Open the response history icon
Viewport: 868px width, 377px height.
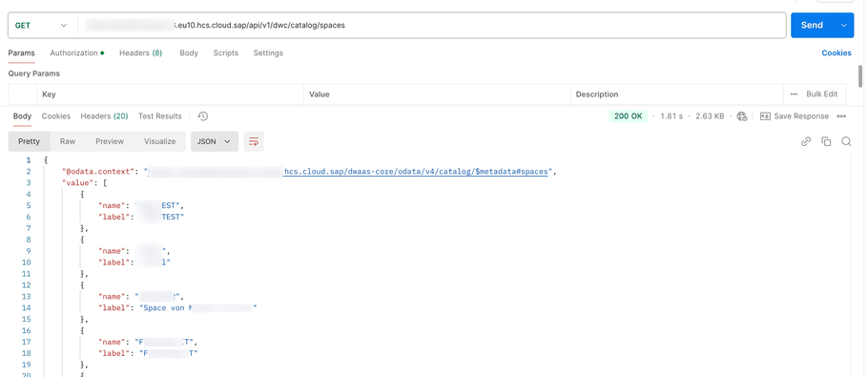click(x=203, y=116)
